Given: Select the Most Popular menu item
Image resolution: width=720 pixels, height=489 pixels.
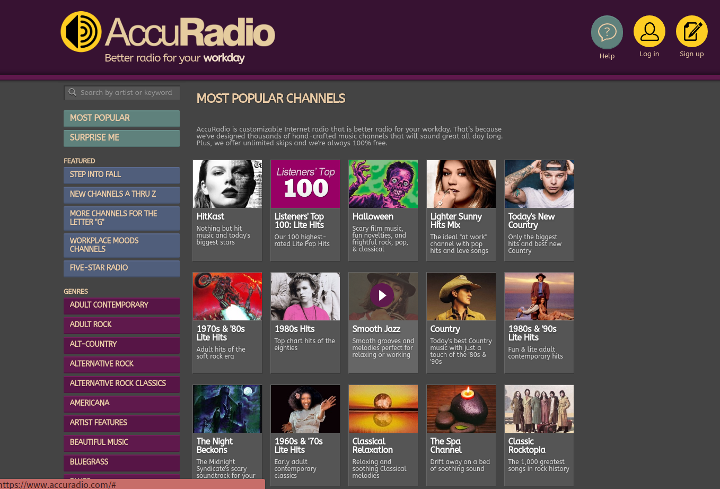Looking at the screenshot, I should coord(122,118).
